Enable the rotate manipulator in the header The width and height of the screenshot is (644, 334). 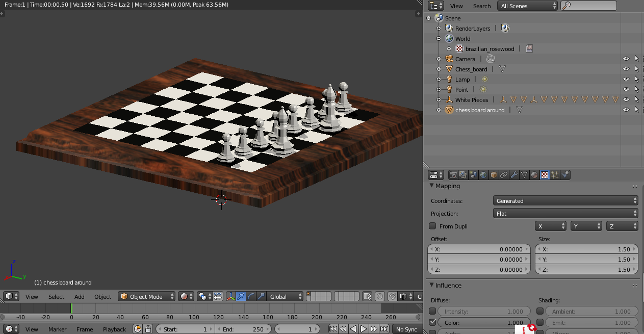click(250, 296)
